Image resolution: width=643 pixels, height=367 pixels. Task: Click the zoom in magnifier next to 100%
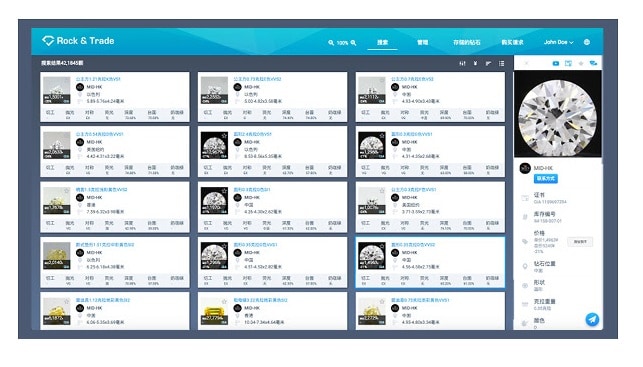coord(353,43)
